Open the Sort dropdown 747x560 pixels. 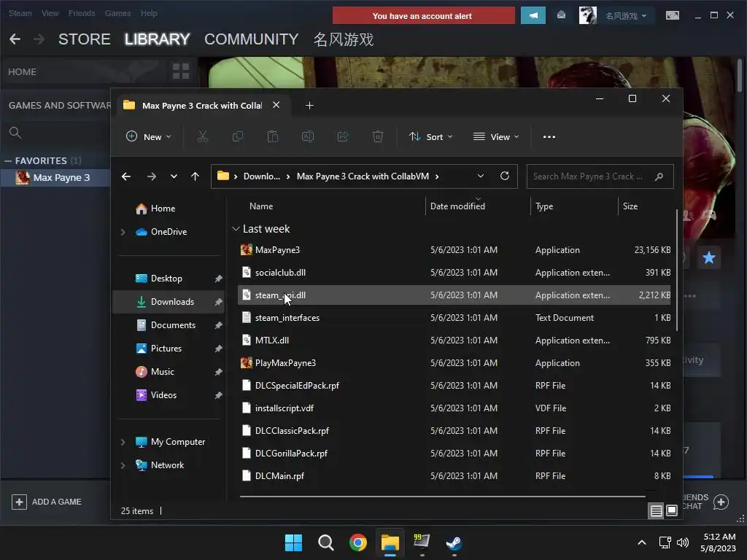[430, 136]
